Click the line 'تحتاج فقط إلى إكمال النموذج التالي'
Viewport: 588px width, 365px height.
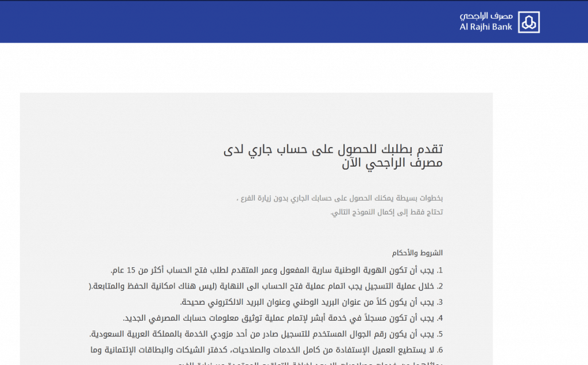coord(386,212)
